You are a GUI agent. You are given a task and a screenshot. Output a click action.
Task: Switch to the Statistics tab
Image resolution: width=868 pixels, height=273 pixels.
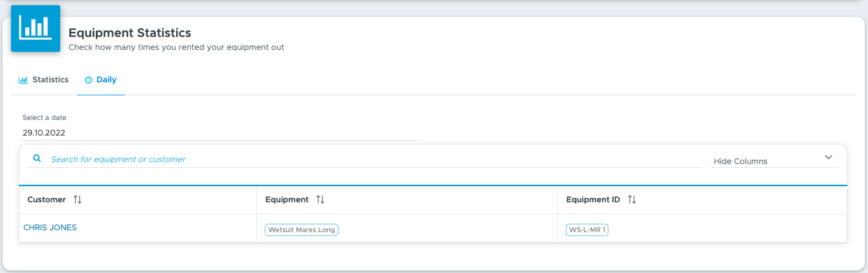tap(43, 80)
